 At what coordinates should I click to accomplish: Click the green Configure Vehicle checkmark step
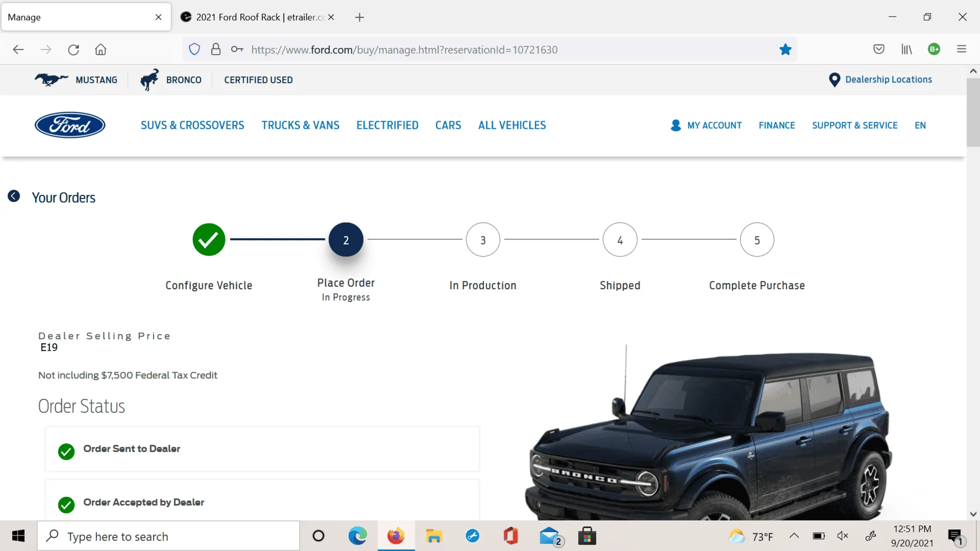click(209, 240)
